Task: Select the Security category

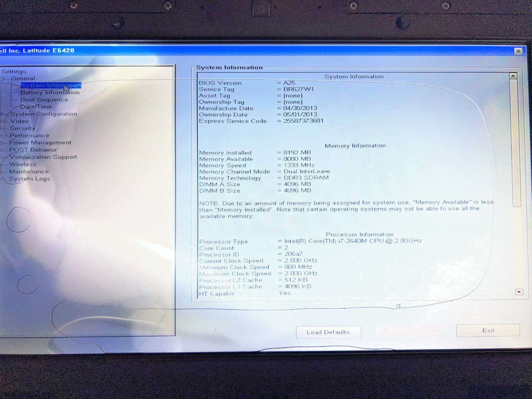Action: tap(22, 128)
